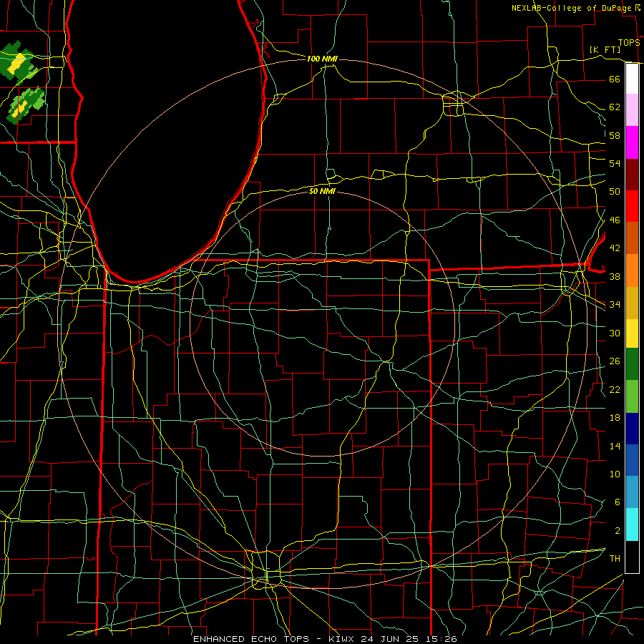Click the light pink swatch on the scale
The width and height of the screenshot is (644, 644).
632,109
